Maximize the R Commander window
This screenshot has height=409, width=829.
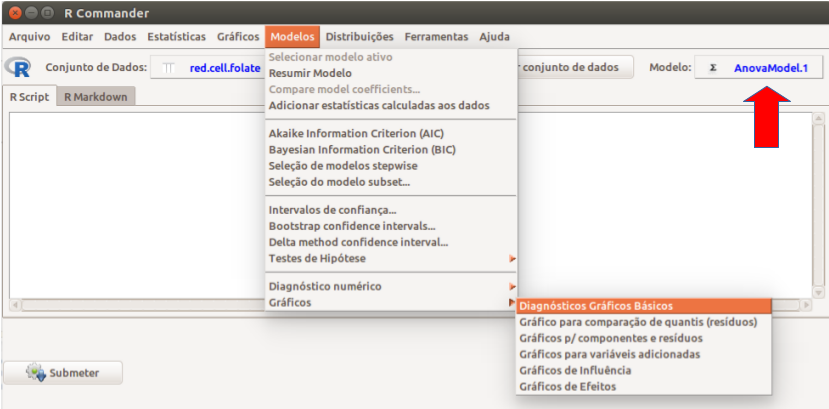click(x=48, y=12)
